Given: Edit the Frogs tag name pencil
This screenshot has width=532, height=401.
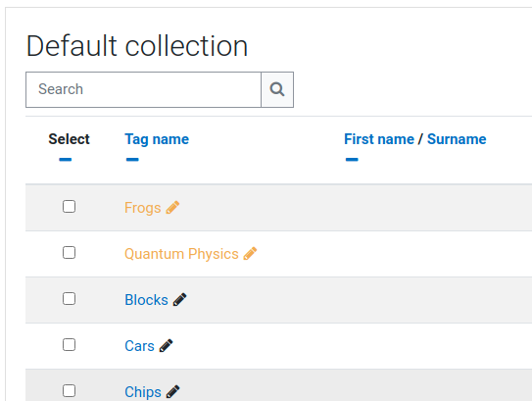Looking at the screenshot, I should pos(172,208).
